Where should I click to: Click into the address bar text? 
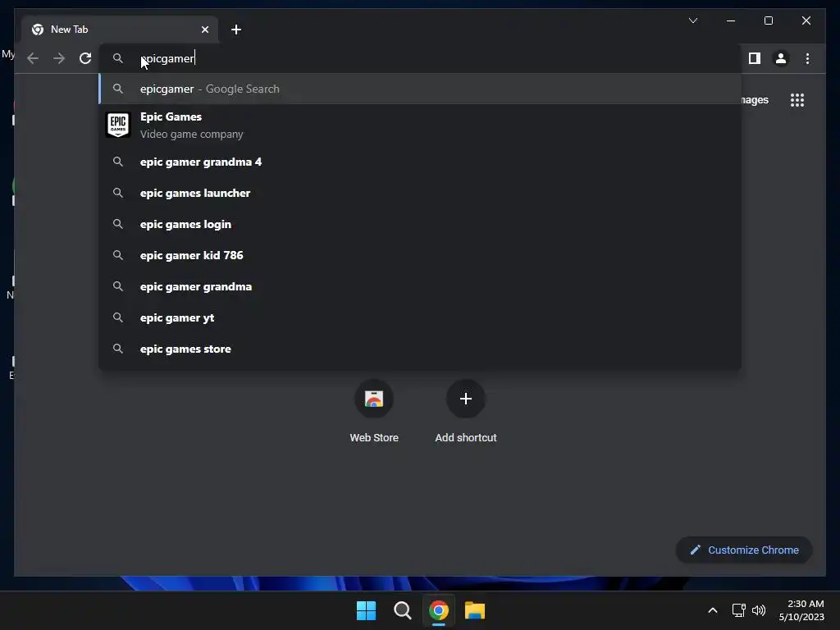167,58
